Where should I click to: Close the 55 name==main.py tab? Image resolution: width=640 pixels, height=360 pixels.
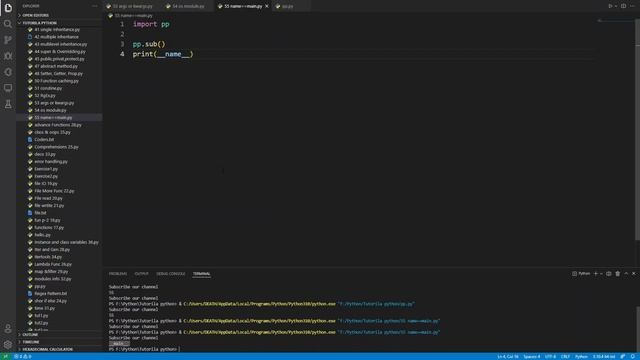(267, 6)
